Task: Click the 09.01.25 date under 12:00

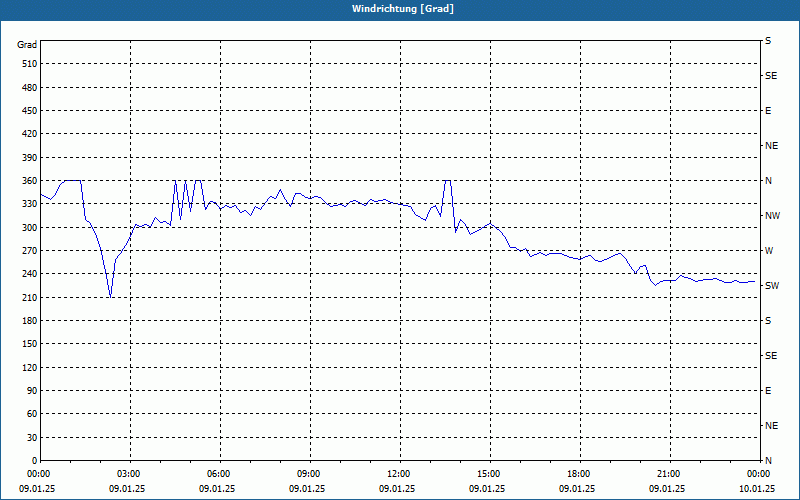Action: tap(396, 489)
